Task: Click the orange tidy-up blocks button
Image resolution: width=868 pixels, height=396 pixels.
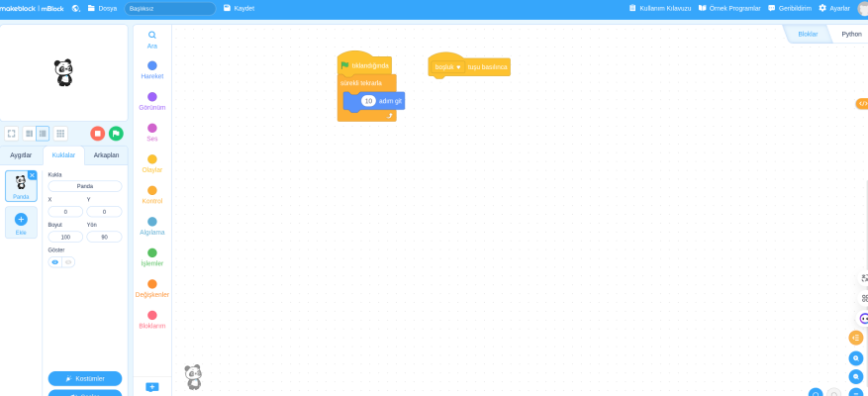Action: click(x=856, y=338)
